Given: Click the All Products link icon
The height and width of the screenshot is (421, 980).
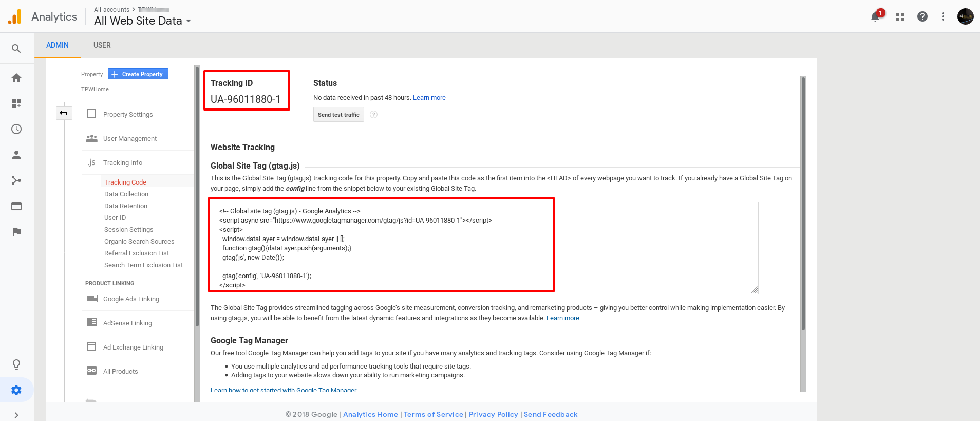Looking at the screenshot, I should (91, 371).
